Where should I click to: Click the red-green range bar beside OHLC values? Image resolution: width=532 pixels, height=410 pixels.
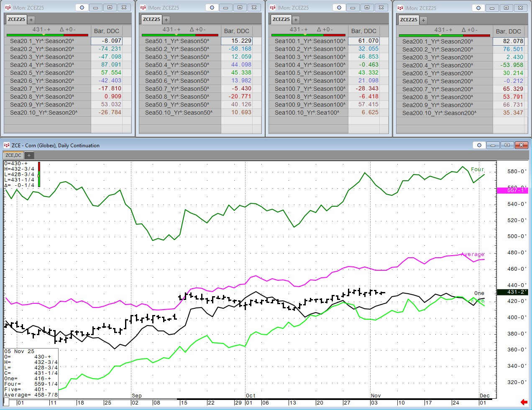click(x=39, y=174)
